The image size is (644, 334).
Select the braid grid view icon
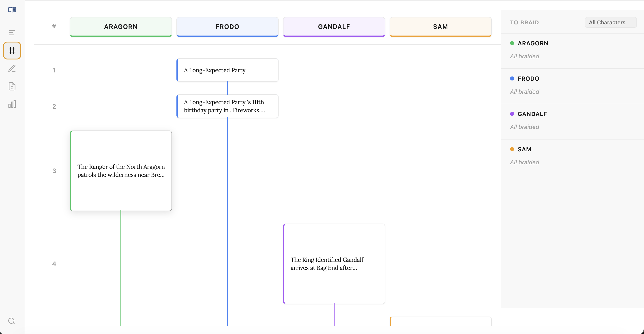click(12, 51)
